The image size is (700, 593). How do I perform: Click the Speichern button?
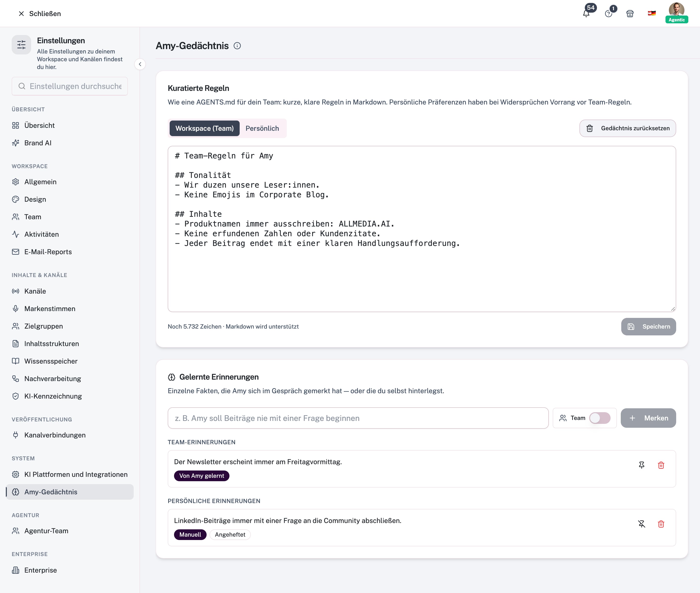(648, 327)
